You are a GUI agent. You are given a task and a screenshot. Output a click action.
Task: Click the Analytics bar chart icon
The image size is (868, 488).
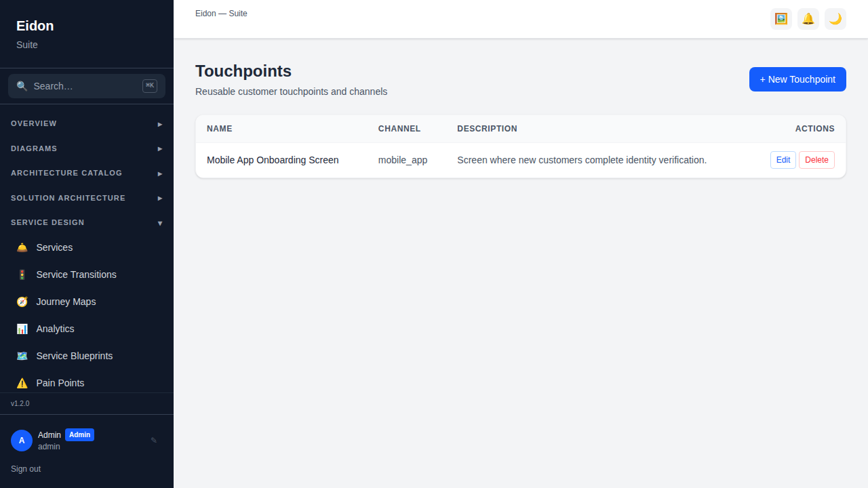click(x=22, y=329)
